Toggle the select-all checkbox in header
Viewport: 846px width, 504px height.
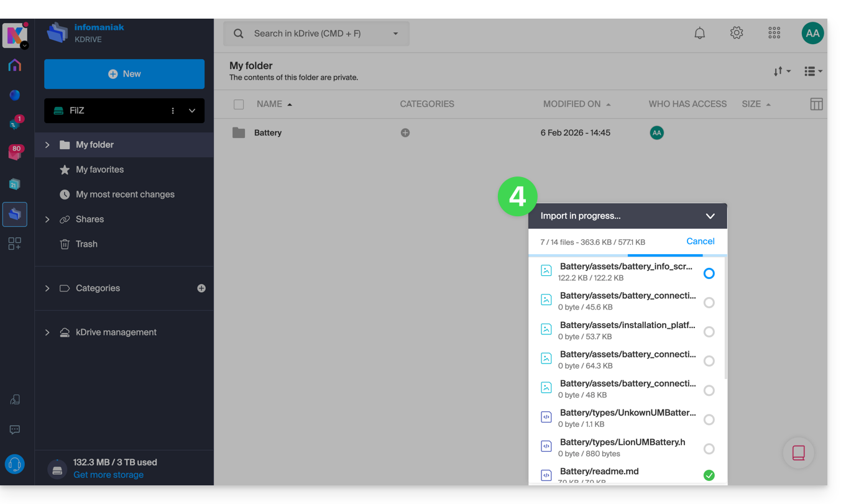click(239, 104)
